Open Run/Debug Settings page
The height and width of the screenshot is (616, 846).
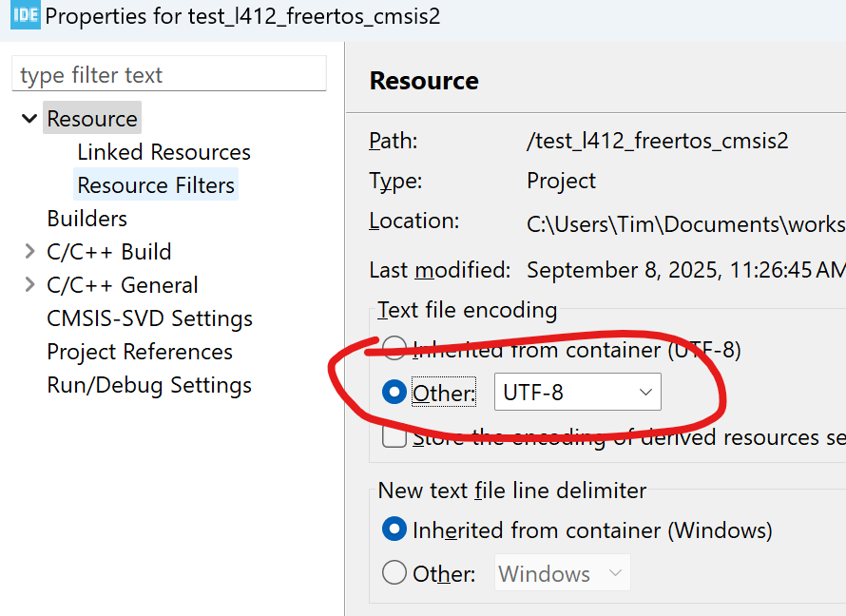click(149, 385)
